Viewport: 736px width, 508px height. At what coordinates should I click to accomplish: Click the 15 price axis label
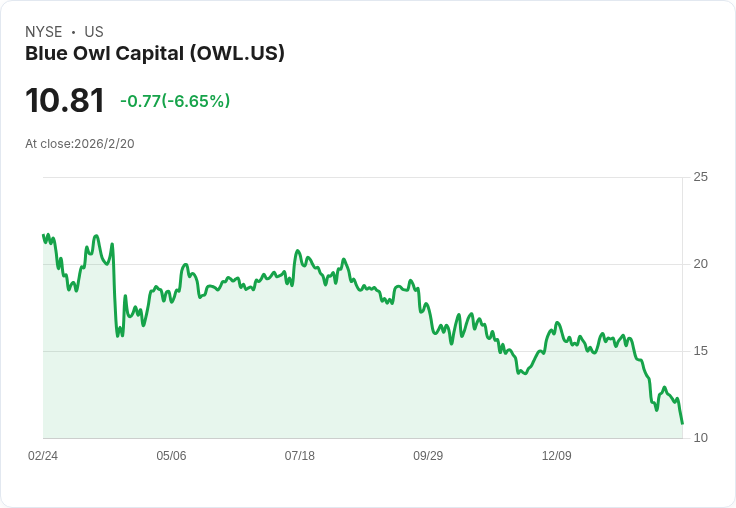coord(700,351)
